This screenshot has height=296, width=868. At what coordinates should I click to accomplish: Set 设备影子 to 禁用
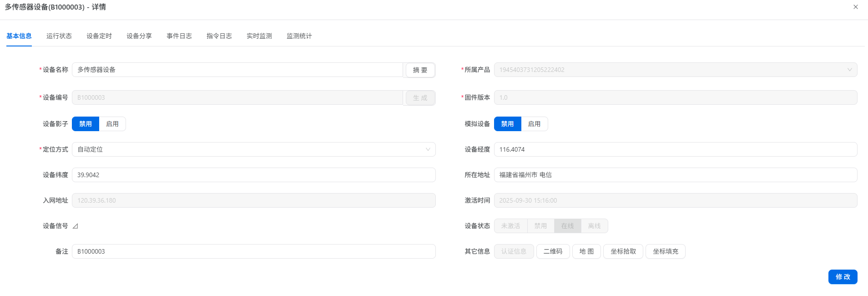[x=86, y=124]
